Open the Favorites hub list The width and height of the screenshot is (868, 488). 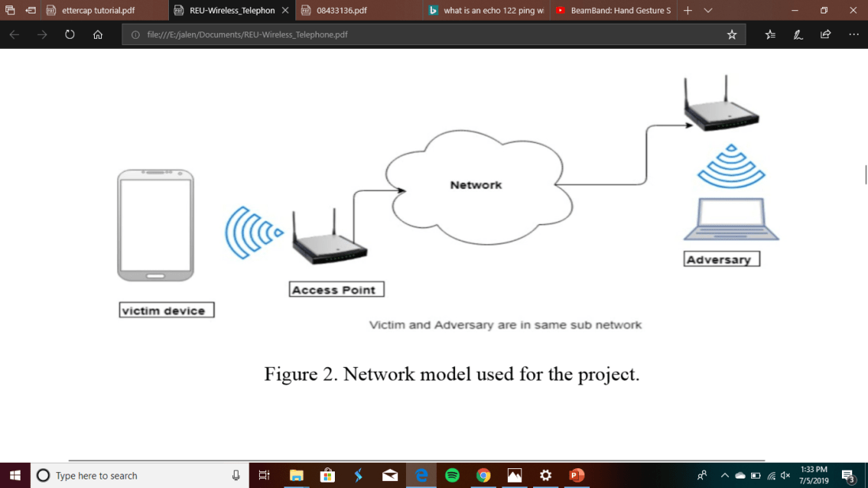coord(770,35)
